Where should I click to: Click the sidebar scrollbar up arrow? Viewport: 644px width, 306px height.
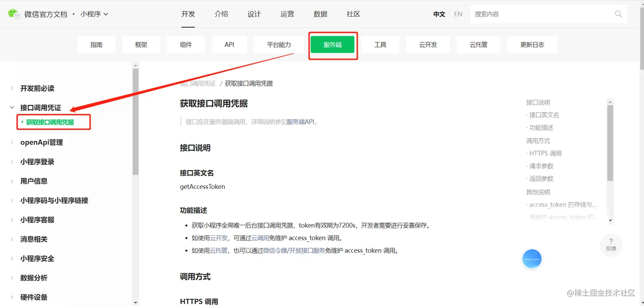(135, 66)
